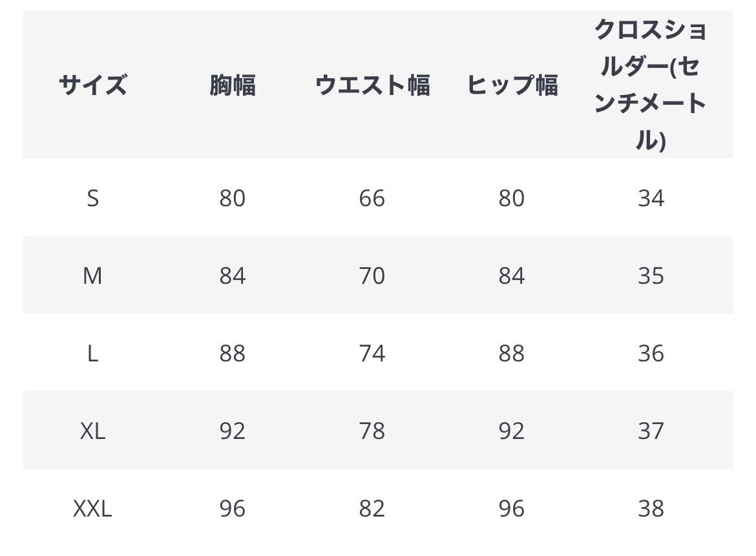756x556 pixels.
Task: Select the L size row label
Action: 92,354
